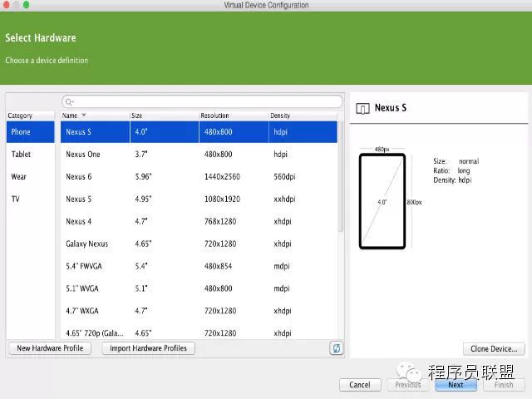Click the Nexus S device icon in preview panel

[362, 109]
